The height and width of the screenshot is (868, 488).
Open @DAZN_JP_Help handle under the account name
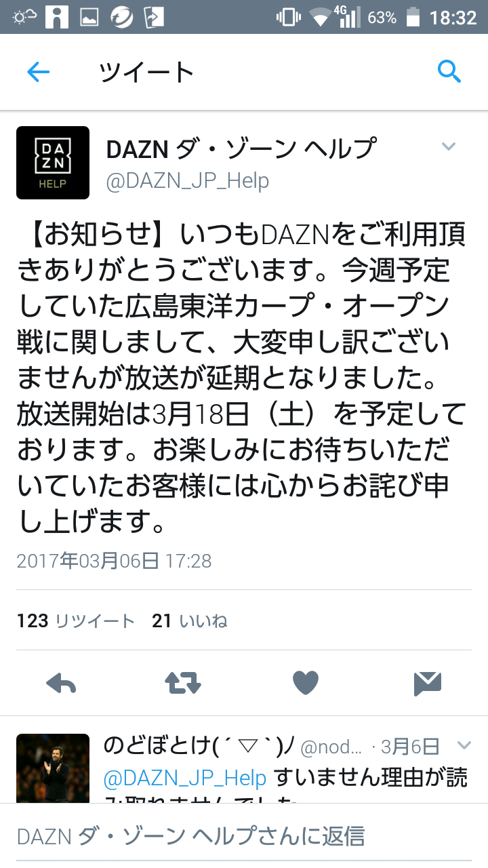click(188, 181)
